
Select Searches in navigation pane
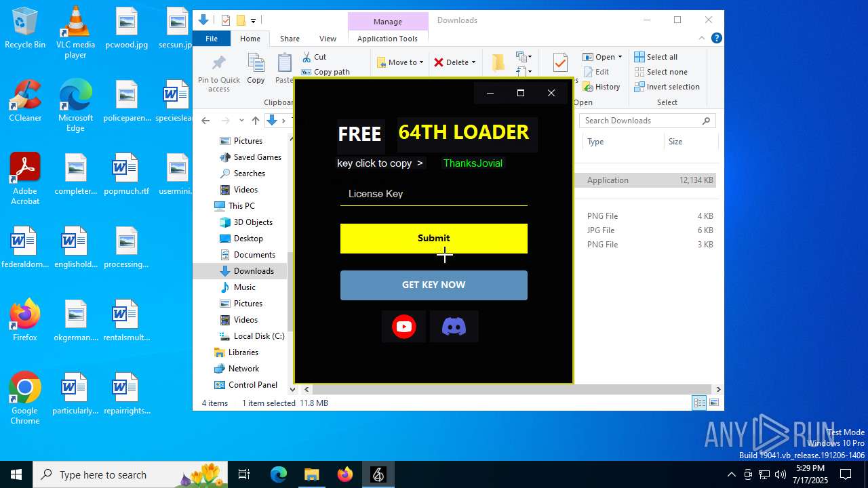249,174
